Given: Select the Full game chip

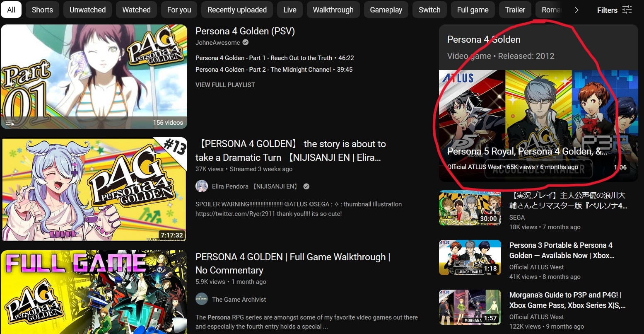Looking at the screenshot, I should 473,10.
